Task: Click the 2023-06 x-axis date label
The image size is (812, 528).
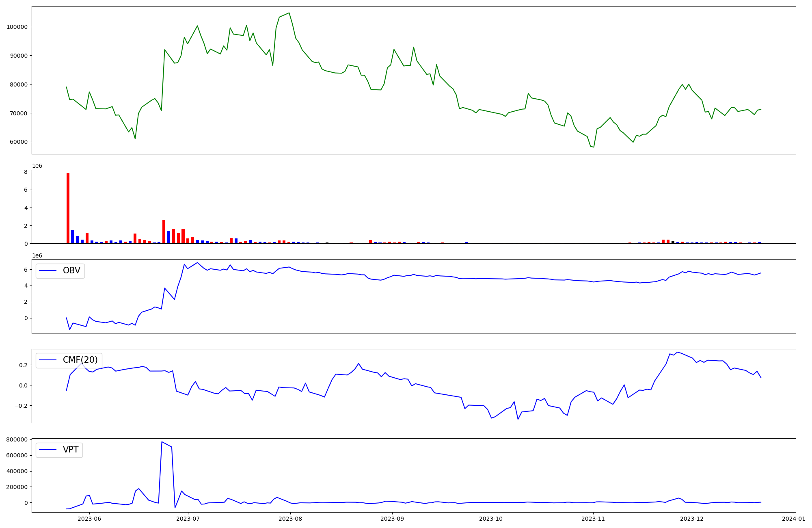Action: [x=89, y=519]
